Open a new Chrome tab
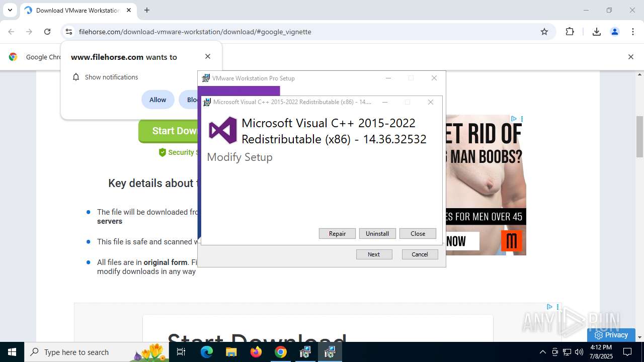 tap(147, 10)
